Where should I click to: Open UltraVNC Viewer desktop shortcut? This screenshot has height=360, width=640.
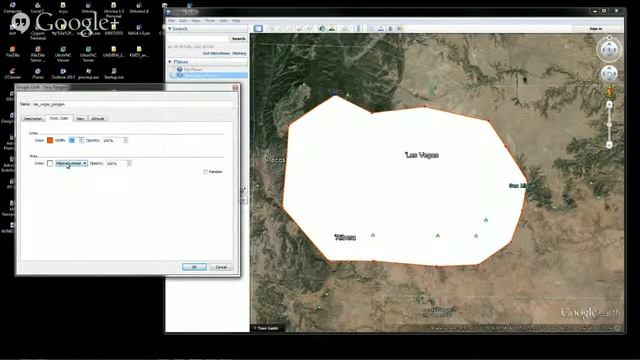63,54
